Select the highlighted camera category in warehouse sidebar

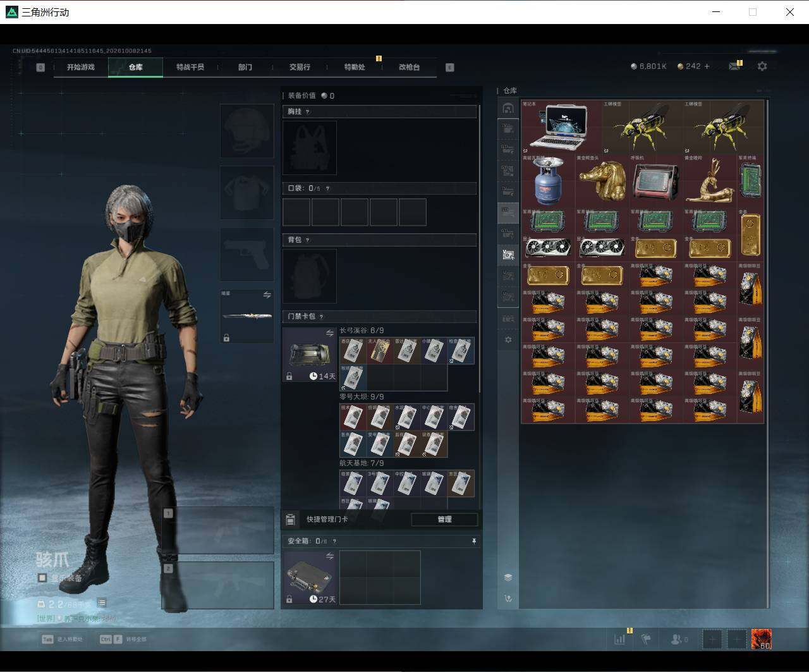508,254
